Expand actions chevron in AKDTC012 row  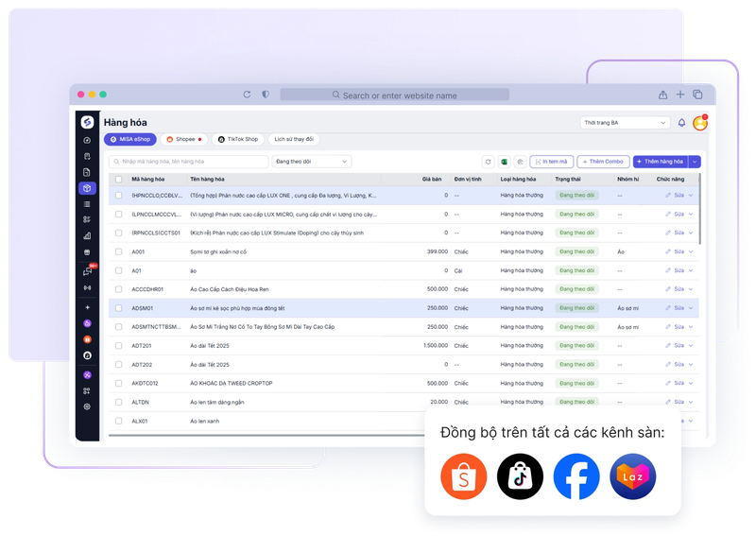pyautogui.click(x=691, y=383)
